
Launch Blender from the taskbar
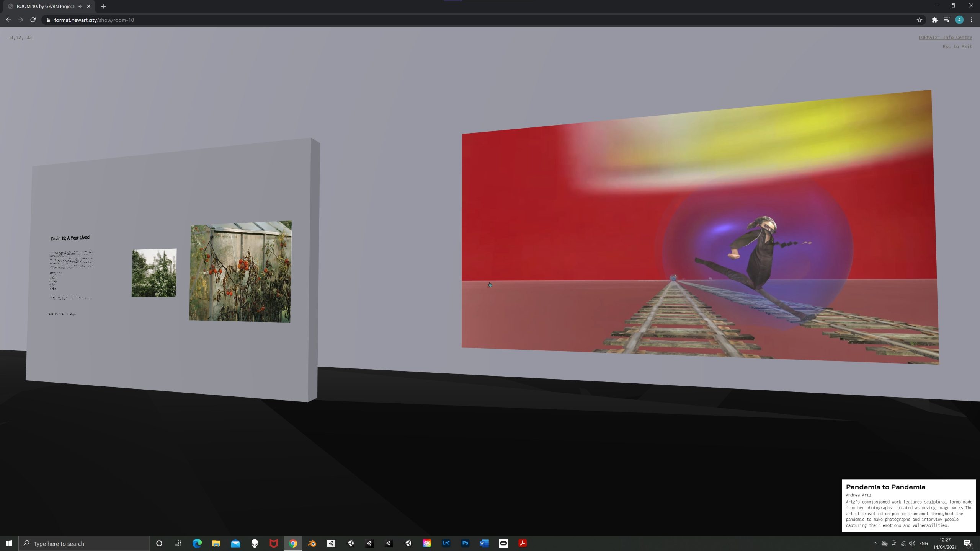(x=312, y=543)
